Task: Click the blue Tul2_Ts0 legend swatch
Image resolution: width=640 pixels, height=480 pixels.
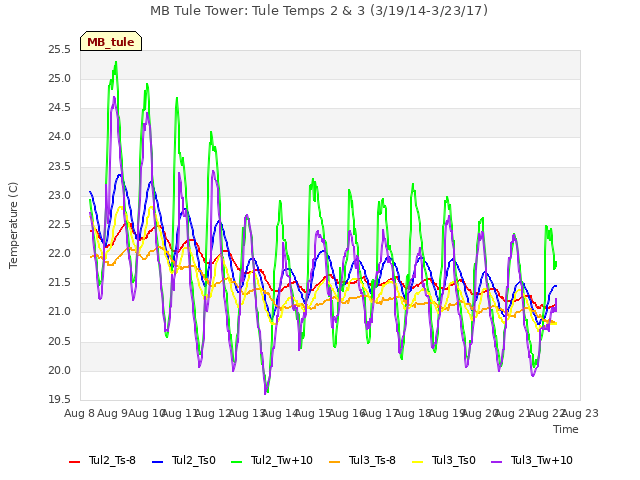Action: point(158,462)
